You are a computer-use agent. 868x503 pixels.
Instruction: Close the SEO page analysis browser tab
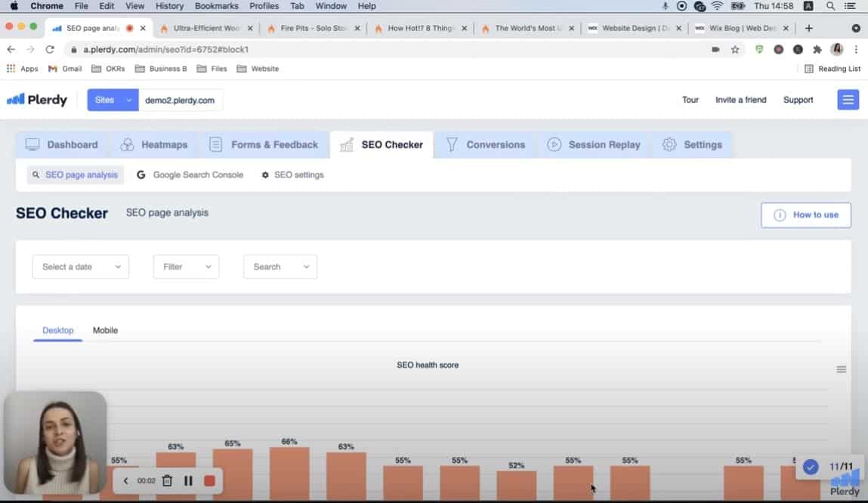(x=143, y=28)
